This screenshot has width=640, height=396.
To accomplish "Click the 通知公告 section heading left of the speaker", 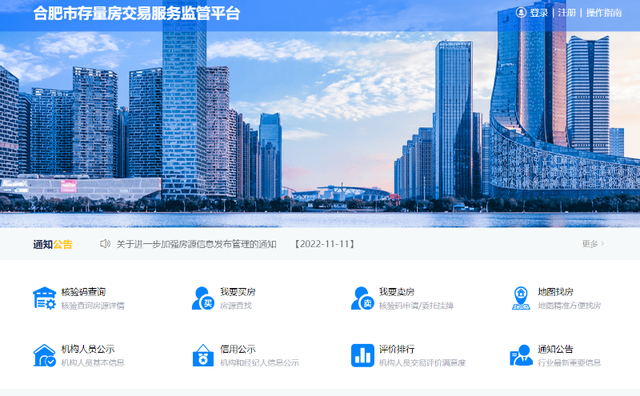I will coord(53,244).
